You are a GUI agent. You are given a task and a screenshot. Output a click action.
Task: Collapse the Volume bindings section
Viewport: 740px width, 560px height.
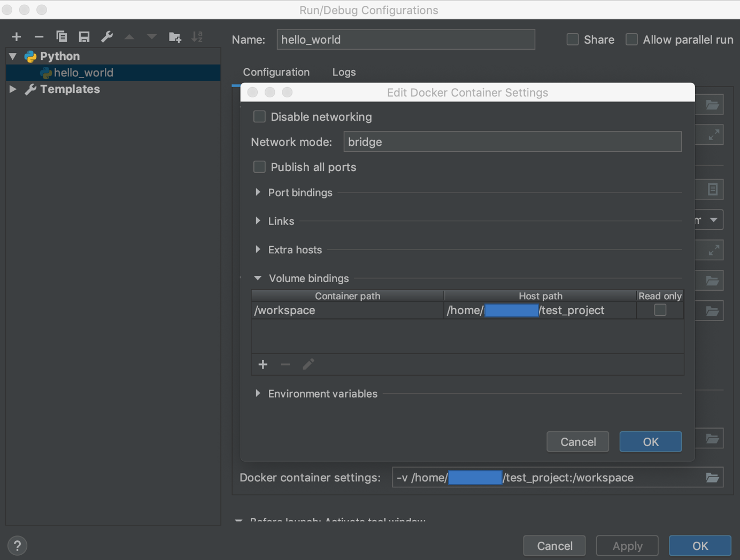[x=258, y=278]
